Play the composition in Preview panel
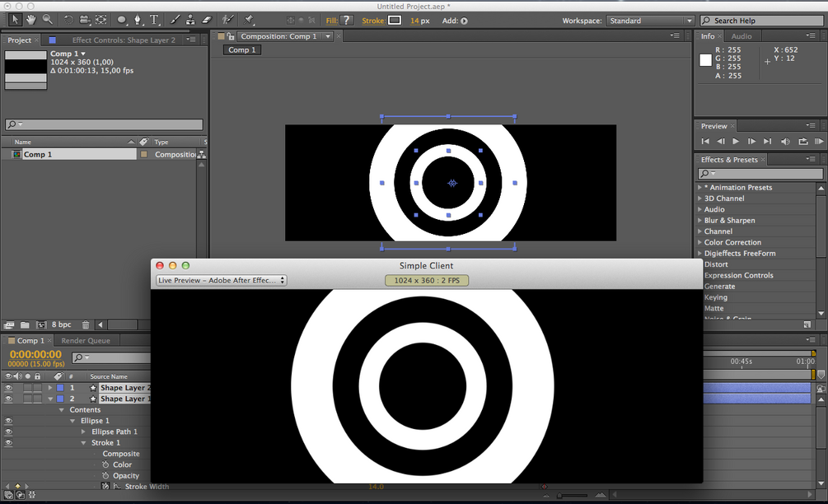This screenshot has height=504, width=828. [x=736, y=142]
